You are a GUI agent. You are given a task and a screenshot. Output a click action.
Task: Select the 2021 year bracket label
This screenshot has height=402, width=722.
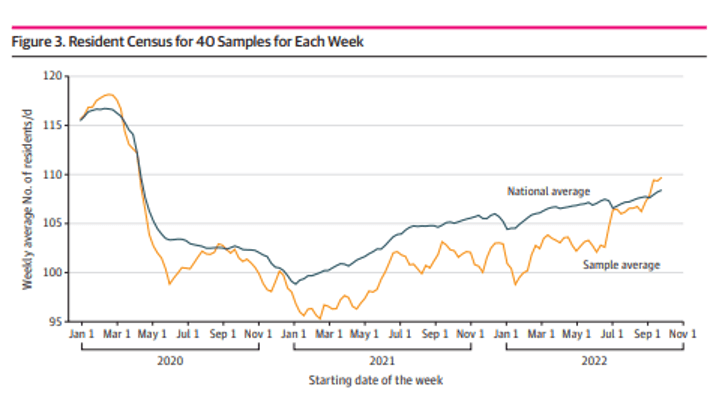tap(382, 357)
